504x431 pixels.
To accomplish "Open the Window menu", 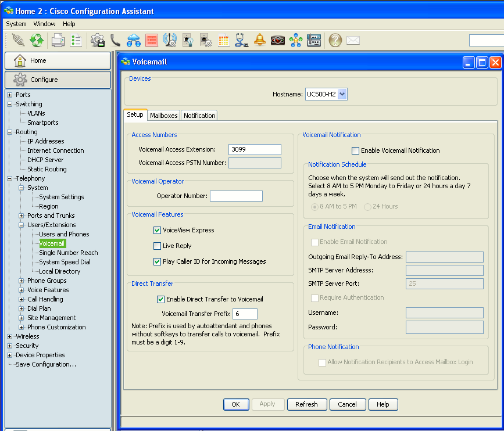I will 44,24.
